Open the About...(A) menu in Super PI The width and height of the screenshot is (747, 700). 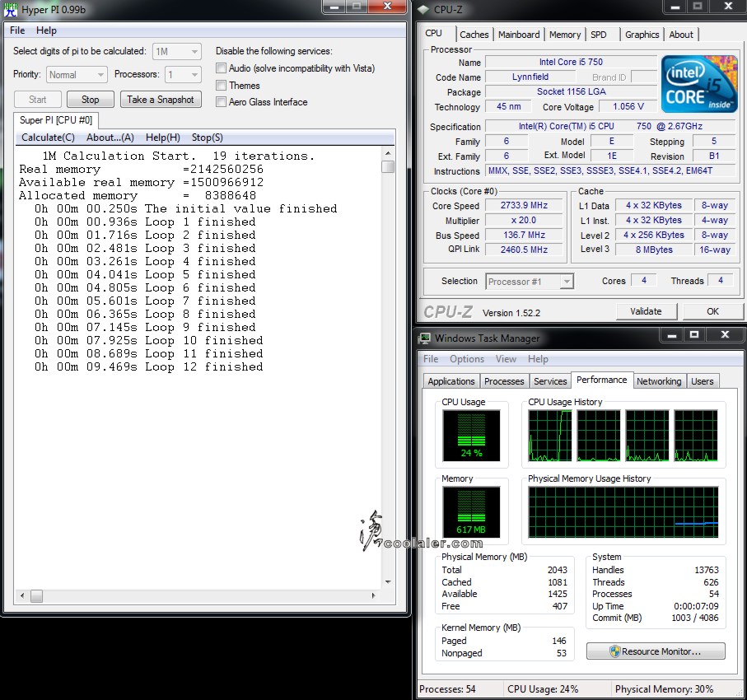tap(110, 138)
